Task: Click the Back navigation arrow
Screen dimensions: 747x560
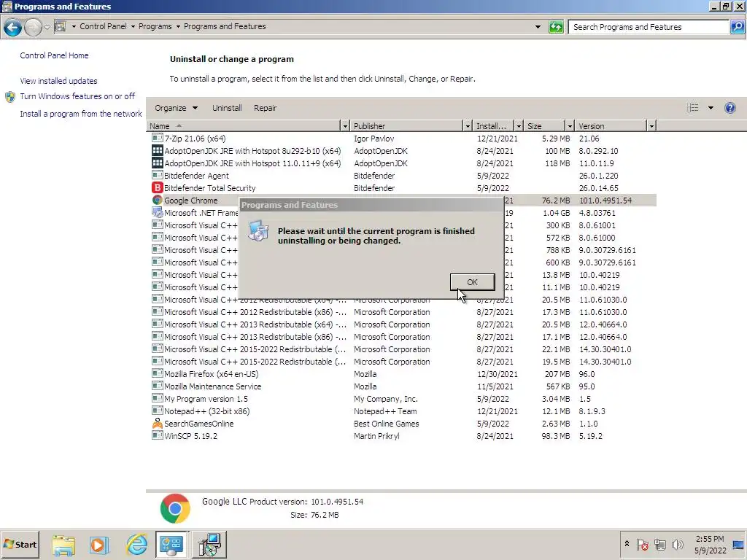Action: coord(13,28)
